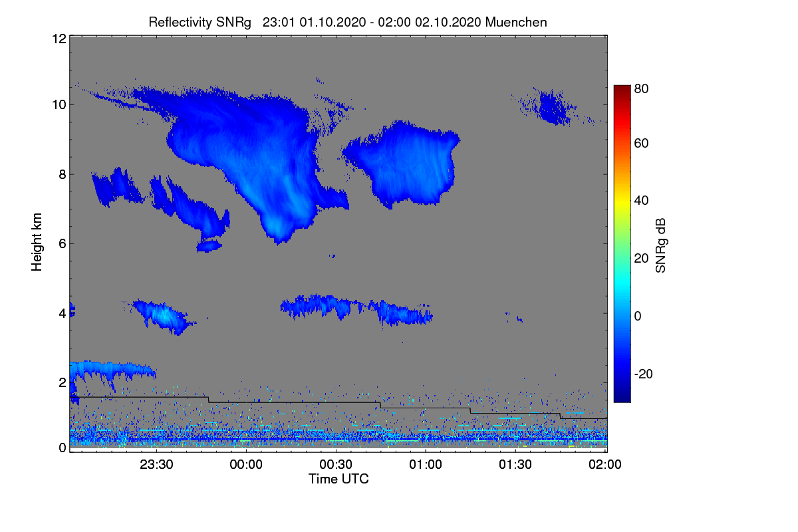
Task: Click the 01:30 time tick label
Action: tap(515, 465)
